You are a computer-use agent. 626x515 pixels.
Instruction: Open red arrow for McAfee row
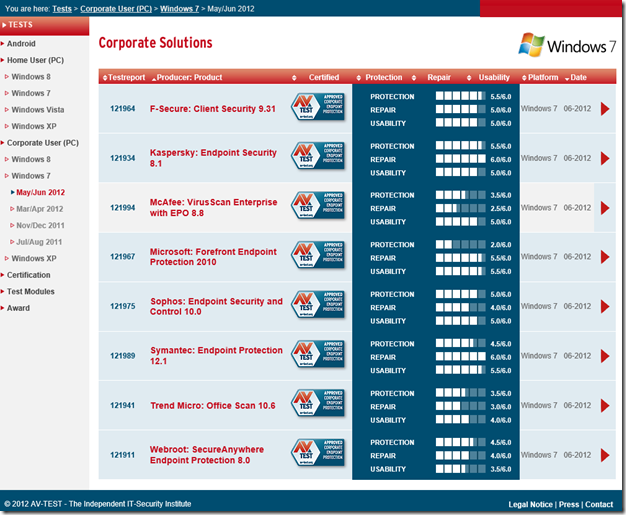(605, 208)
